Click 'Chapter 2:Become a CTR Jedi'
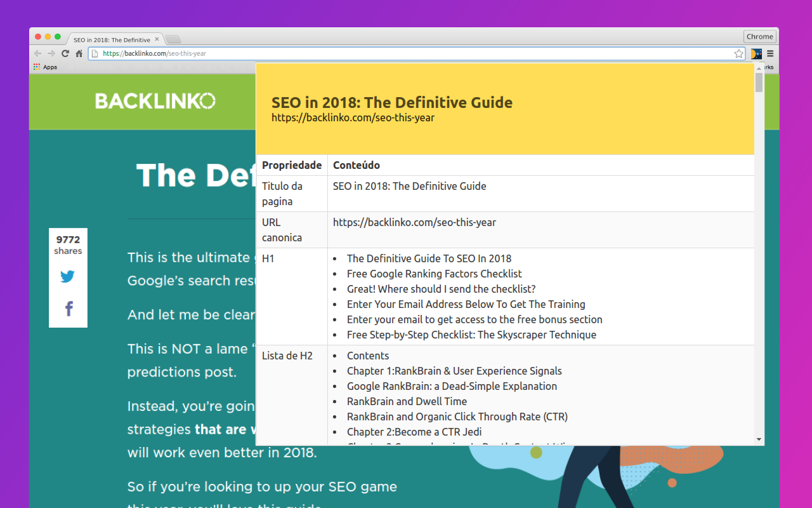 point(414,432)
